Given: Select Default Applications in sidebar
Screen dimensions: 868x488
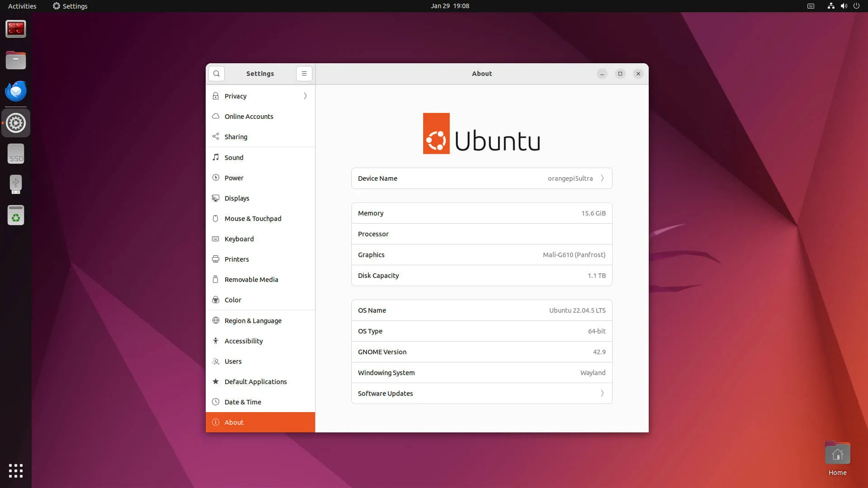Looking at the screenshot, I should coord(255,382).
